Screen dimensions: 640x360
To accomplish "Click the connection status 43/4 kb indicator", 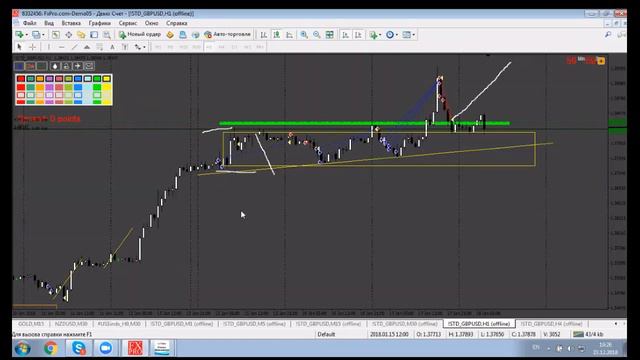I will coord(588,334).
